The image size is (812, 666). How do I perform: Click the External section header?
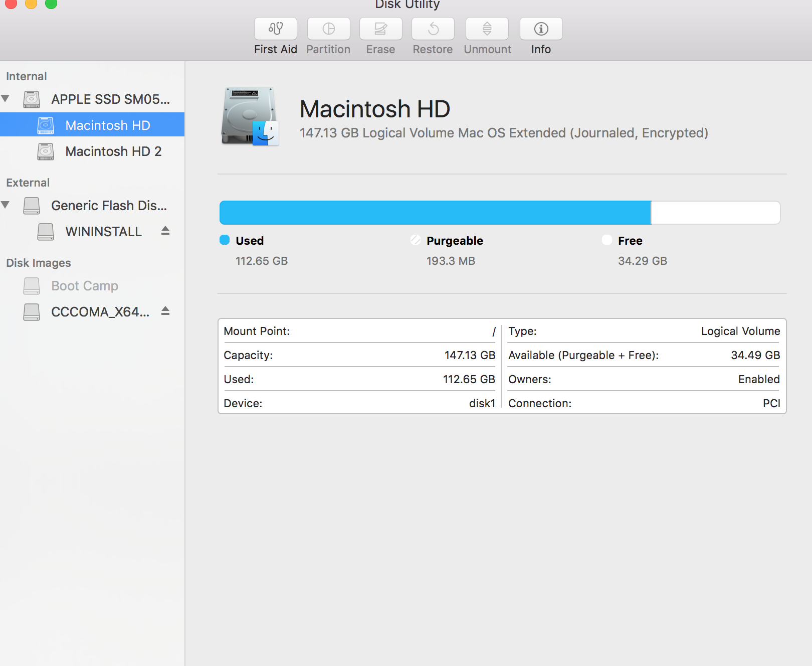point(28,183)
